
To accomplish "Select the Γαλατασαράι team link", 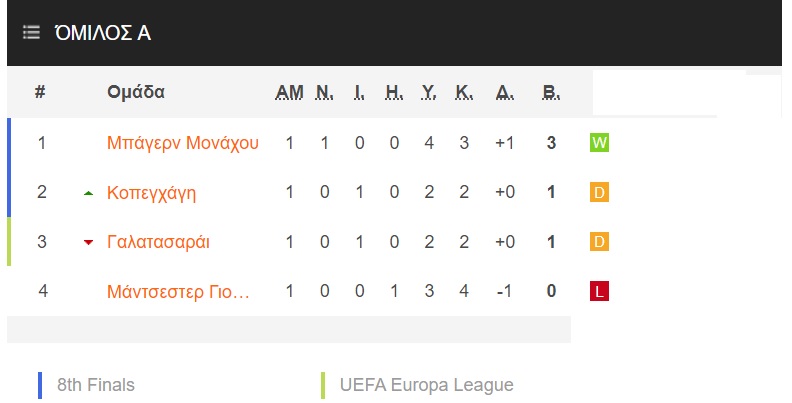I will click(x=158, y=242).
